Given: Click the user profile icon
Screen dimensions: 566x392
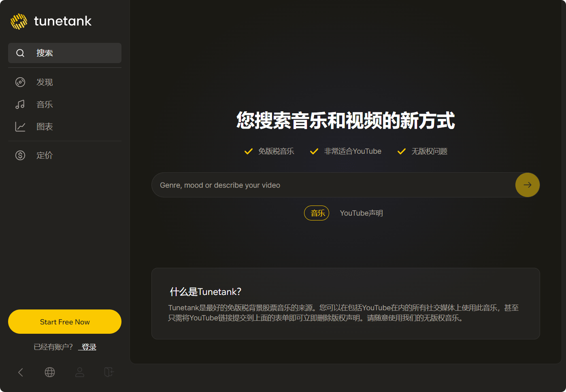Looking at the screenshot, I should click(x=80, y=372).
